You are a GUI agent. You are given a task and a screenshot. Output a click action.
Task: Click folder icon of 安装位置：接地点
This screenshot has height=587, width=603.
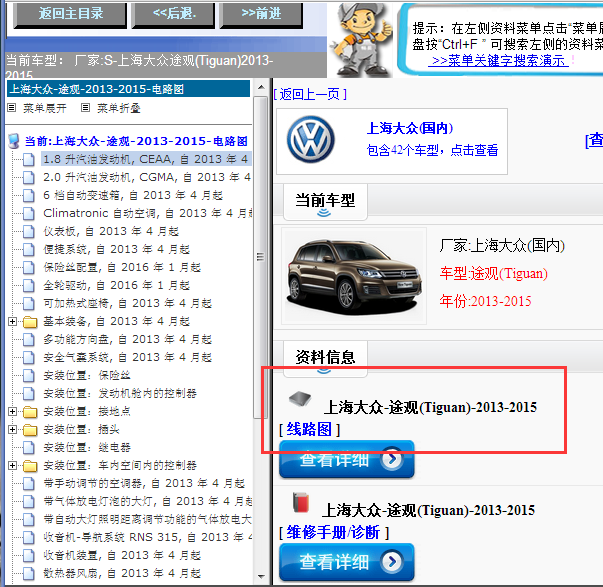[x=30, y=412]
